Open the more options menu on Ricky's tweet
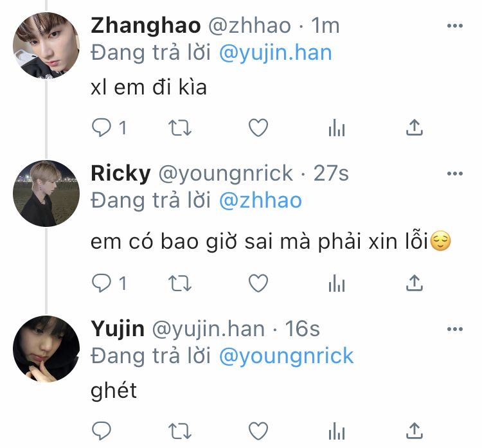Image resolution: width=482 pixels, height=448 pixels. point(455,174)
